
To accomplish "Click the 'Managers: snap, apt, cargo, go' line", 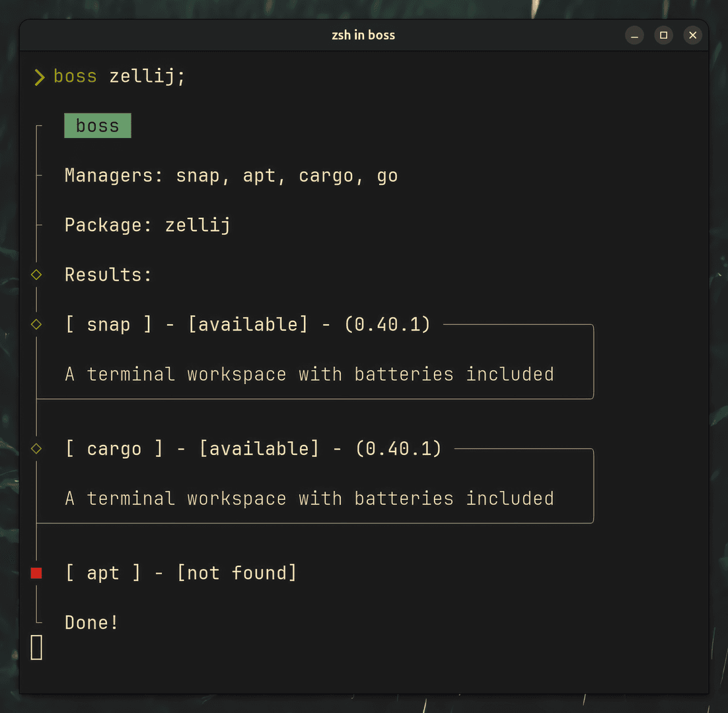I will click(231, 176).
